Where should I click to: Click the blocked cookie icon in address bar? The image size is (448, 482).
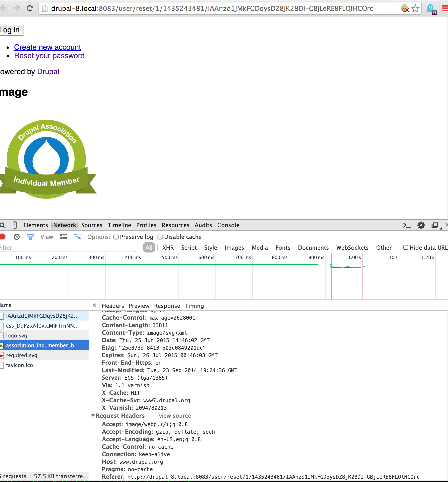pos(405,8)
